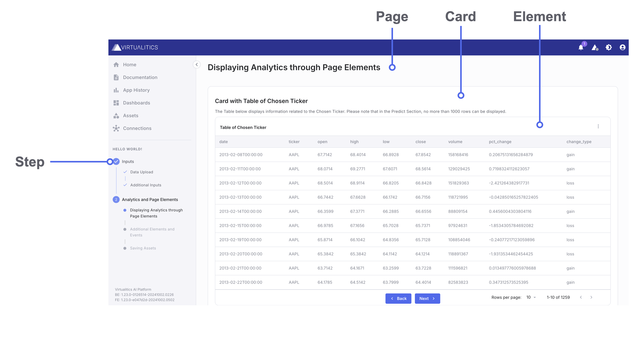Click the close column header
This screenshot has width=644, height=344.
420,142
